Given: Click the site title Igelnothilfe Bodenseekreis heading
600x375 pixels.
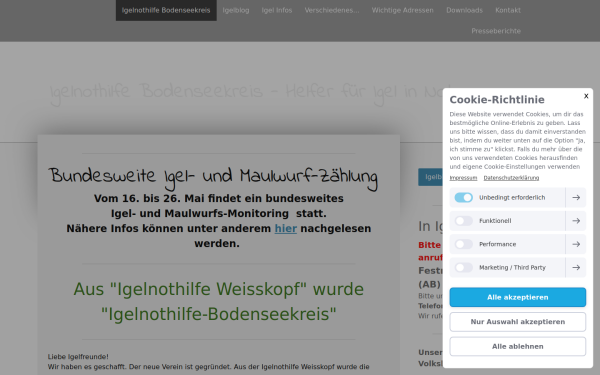Looking at the screenshot, I should 246,93.
